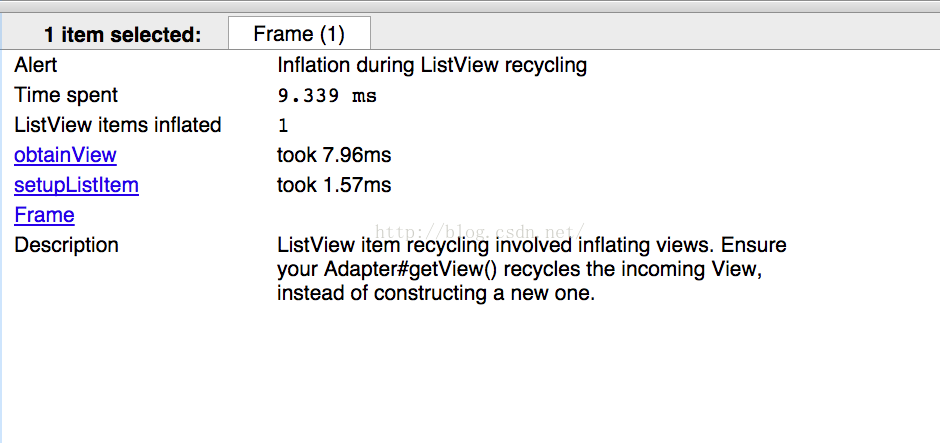Select the ListView items inflated count value
The width and height of the screenshot is (940, 443).
pos(283,125)
